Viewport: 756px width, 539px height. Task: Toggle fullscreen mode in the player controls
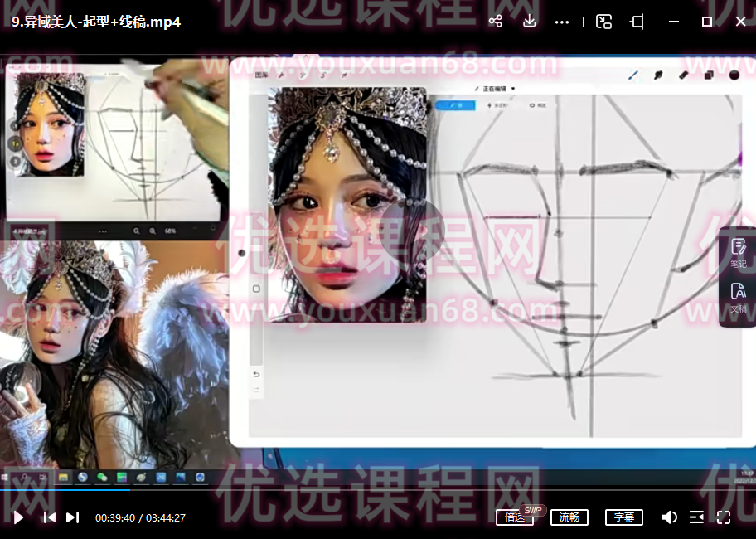pyautogui.click(x=724, y=517)
